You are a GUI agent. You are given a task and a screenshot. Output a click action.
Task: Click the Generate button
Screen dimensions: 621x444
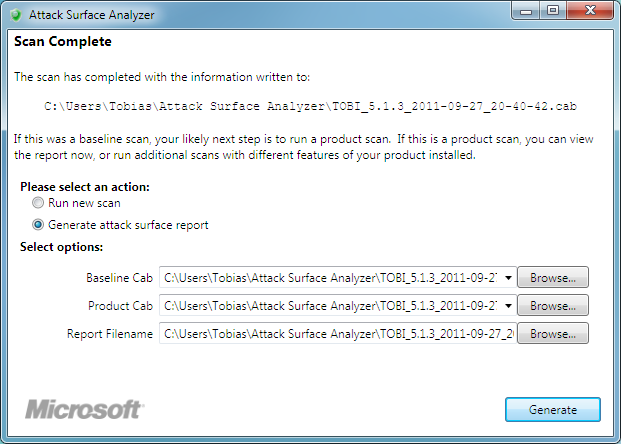coord(553,410)
